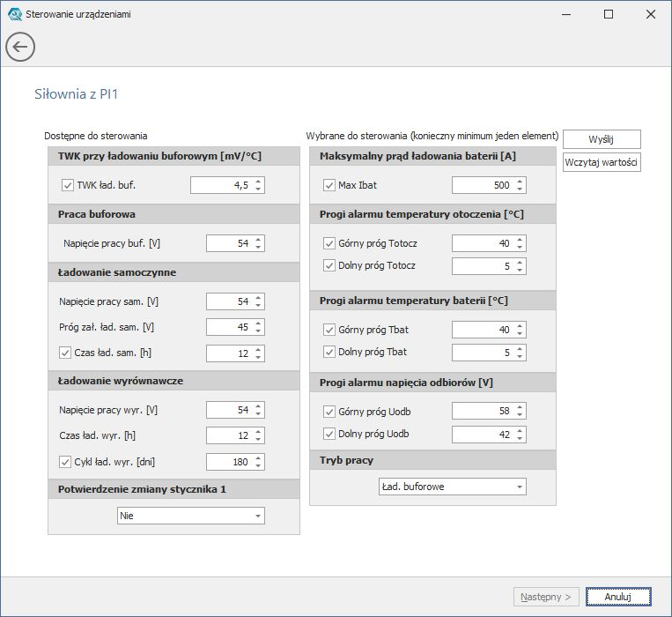Decrease TWK ład. buf. value with down arrow
672x617 pixels.
[258, 190]
